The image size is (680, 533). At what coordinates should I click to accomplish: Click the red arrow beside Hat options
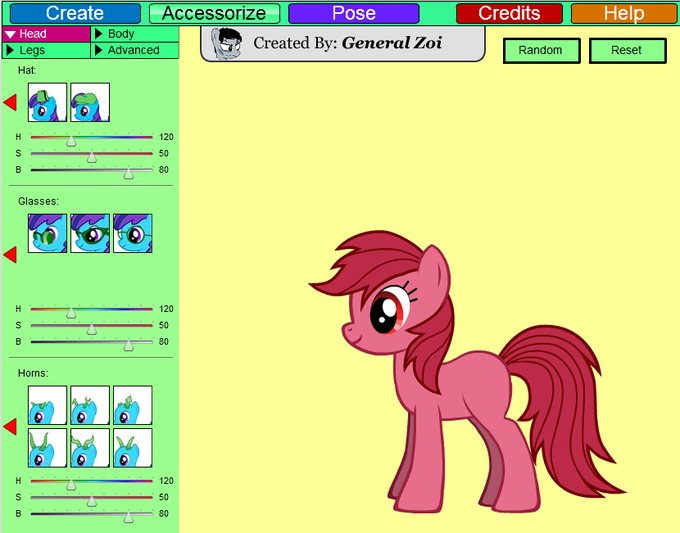[10, 102]
